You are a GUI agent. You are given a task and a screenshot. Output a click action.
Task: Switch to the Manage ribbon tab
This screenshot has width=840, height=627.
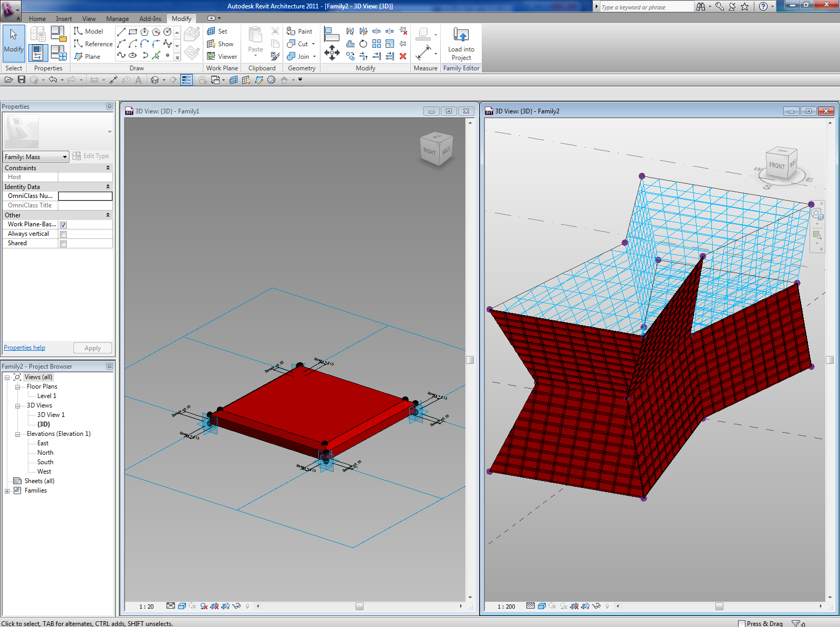(x=117, y=19)
